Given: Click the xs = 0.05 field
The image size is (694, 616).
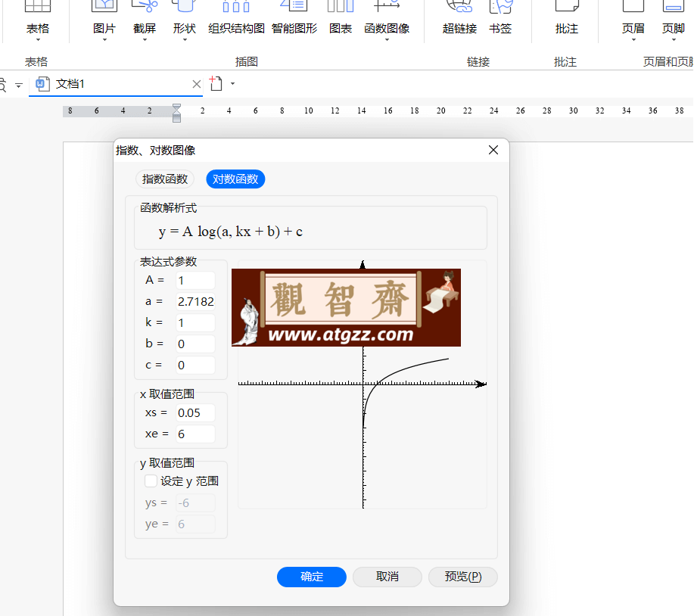Looking at the screenshot, I should (x=195, y=413).
